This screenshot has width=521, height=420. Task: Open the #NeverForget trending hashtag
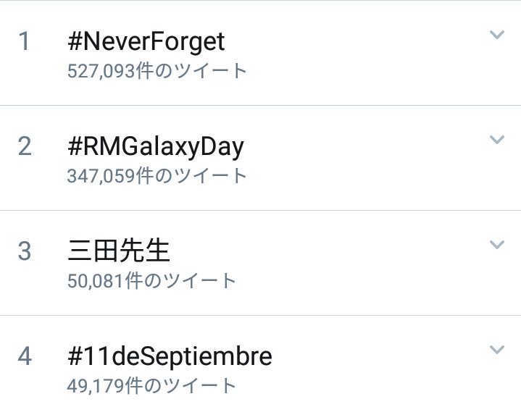pyautogui.click(x=146, y=41)
